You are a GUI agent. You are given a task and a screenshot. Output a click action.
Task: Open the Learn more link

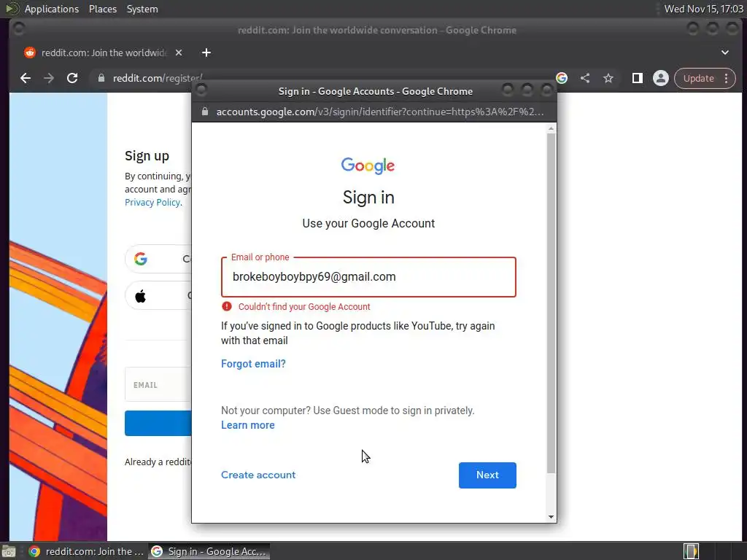coord(248,425)
